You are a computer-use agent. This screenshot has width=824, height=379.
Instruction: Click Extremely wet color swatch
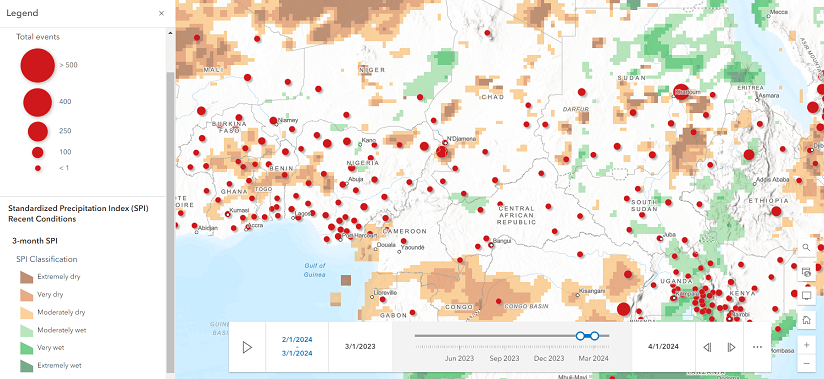(x=27, y=366)
